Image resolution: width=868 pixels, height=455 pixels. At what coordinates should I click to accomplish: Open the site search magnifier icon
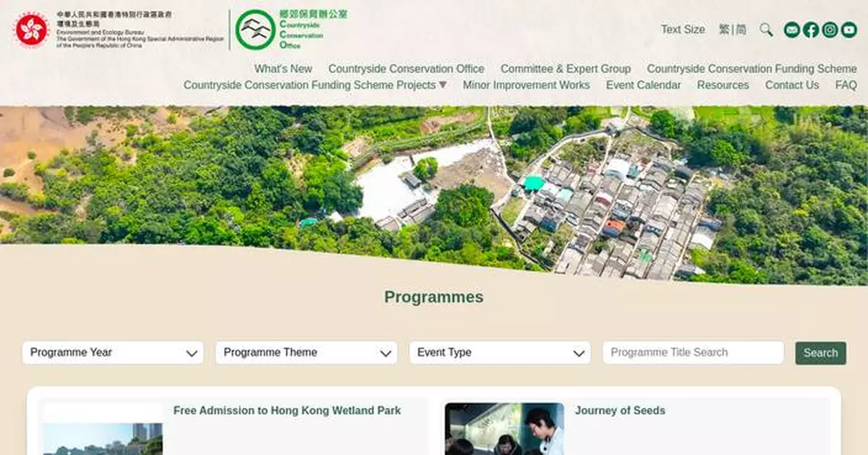(x=766, y=30)
